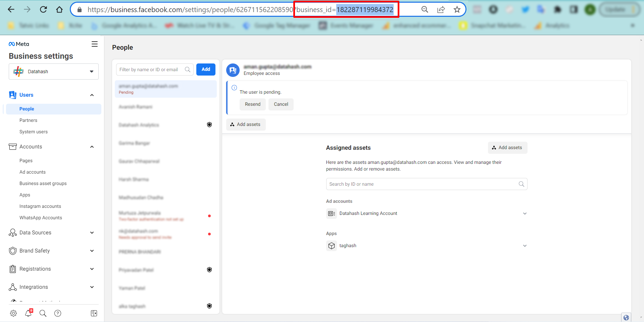
Task: Expand the taghash app row
Action: point(525,246)
